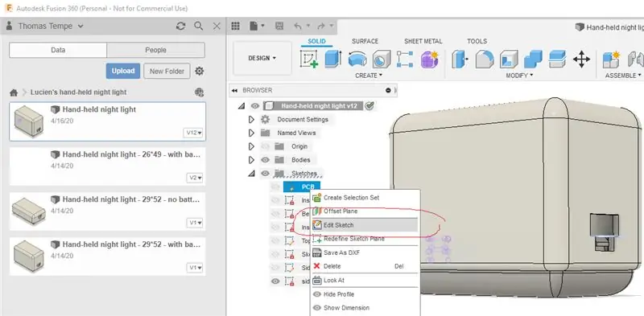Image resolution: width=644 pixels, height=316 pixels.
Task: Open the DESIGN workspace dropdown
Action: [x=262, y=58]
